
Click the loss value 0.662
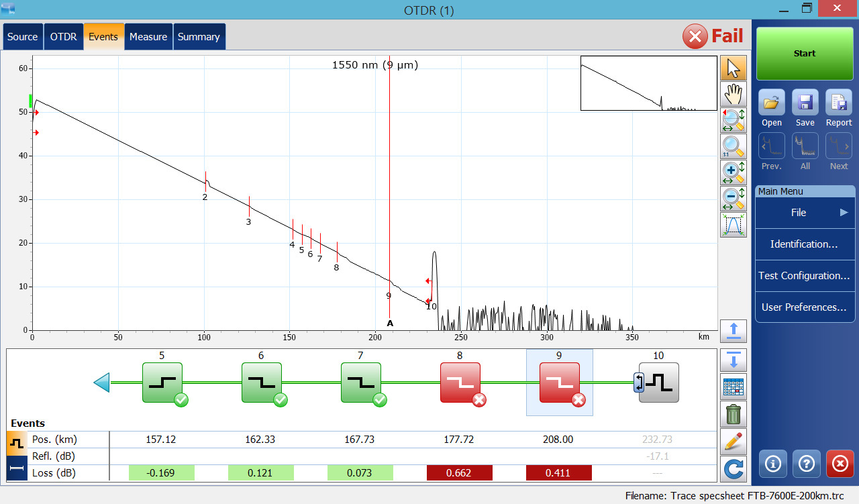pyautogui.click(x=460, y=473)
